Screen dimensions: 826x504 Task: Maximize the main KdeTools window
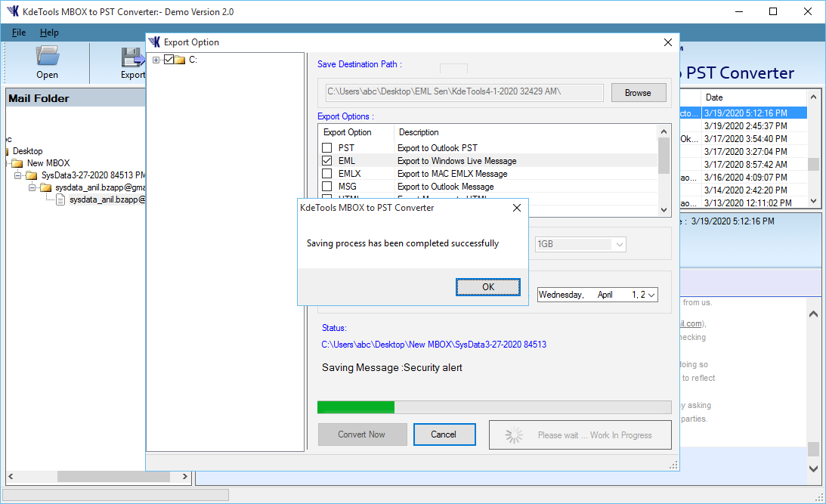coord(773,11)
